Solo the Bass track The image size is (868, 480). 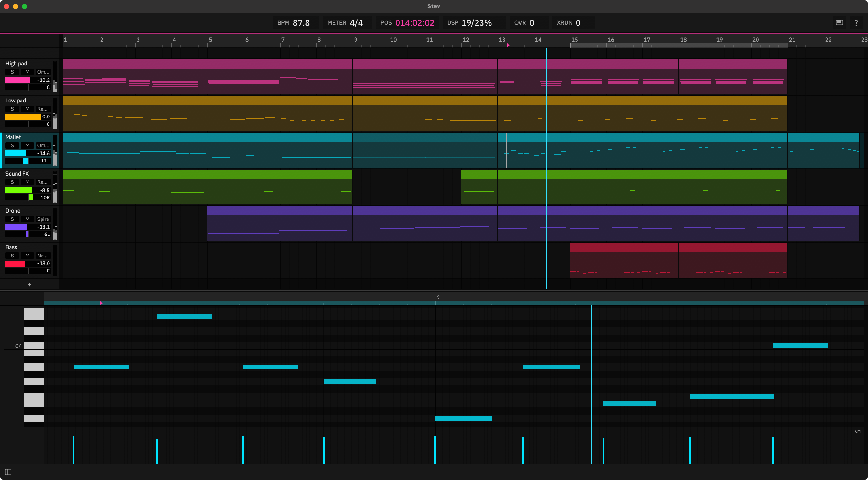pos(12,256)
